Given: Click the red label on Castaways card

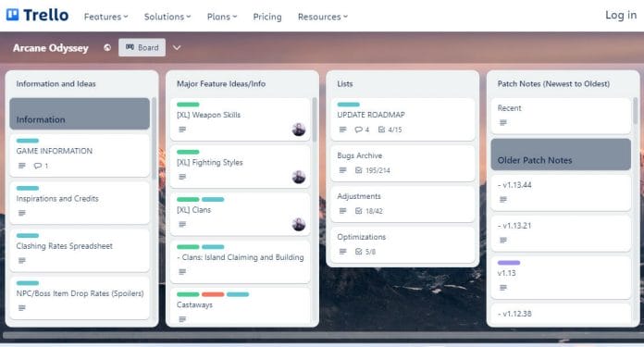Looking at the screenshot, I should (x=213, y=294).
